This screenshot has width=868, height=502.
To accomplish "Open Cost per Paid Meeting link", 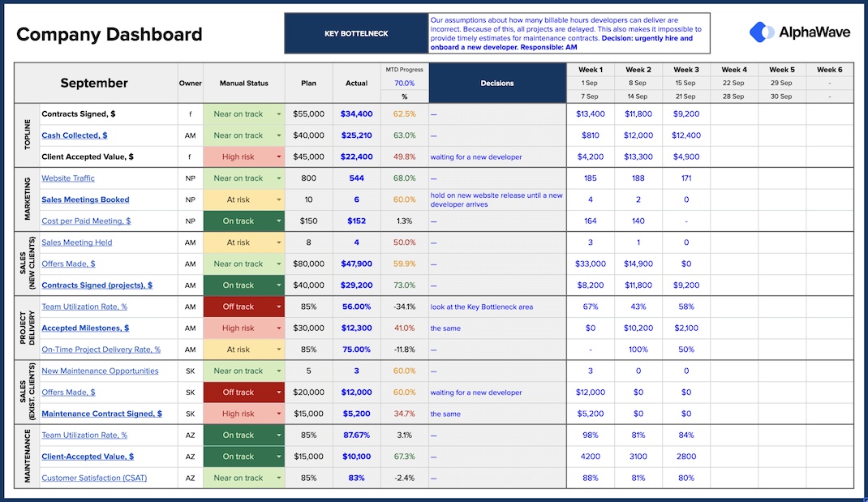I will (x=86, y=221).
